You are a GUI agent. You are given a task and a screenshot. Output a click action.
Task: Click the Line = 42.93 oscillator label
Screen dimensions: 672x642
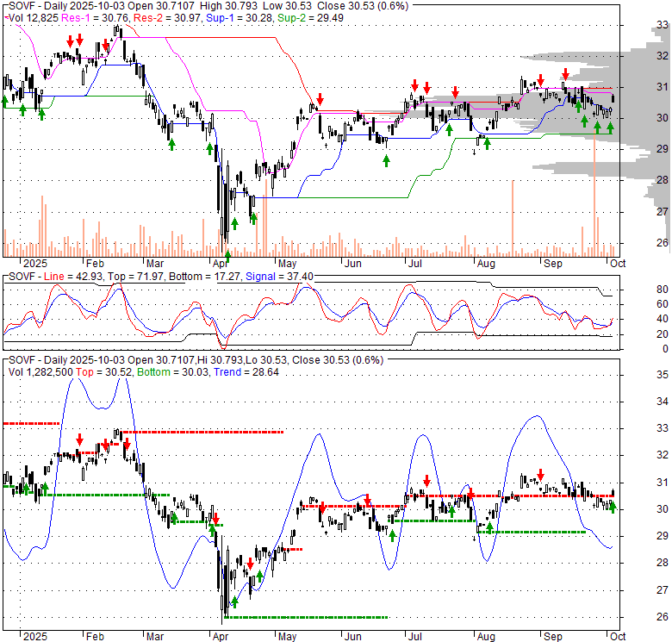tap(73, 277)
